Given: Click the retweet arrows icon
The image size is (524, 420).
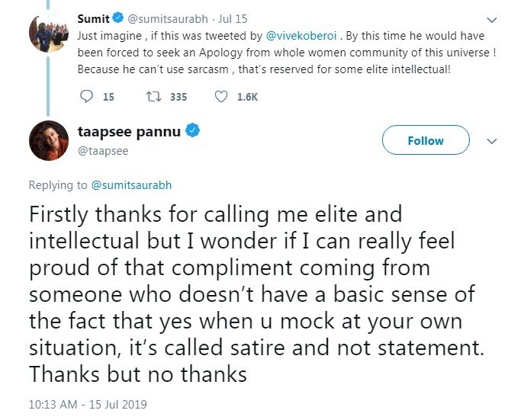Looking at the screenshot, I should (x=152, y=97).
